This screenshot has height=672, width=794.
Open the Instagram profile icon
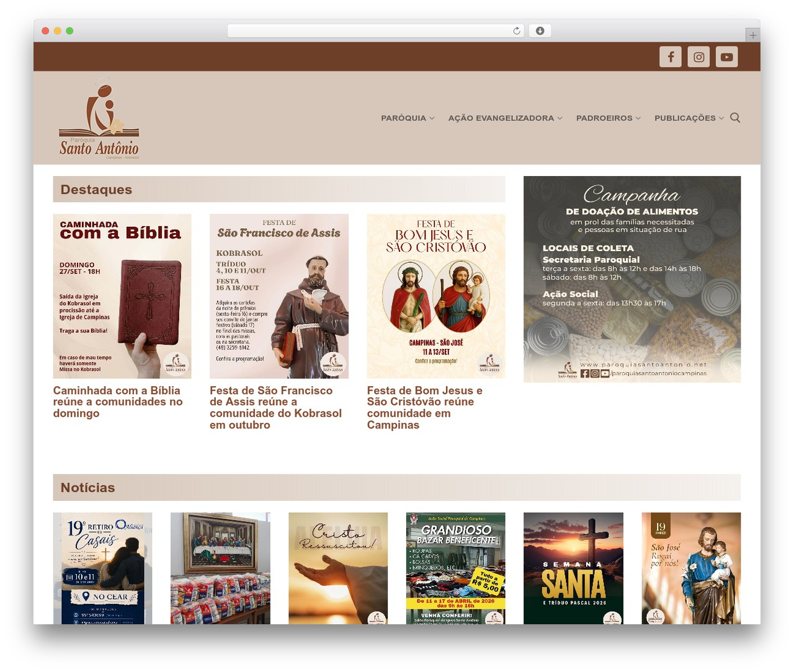(698, 56)
